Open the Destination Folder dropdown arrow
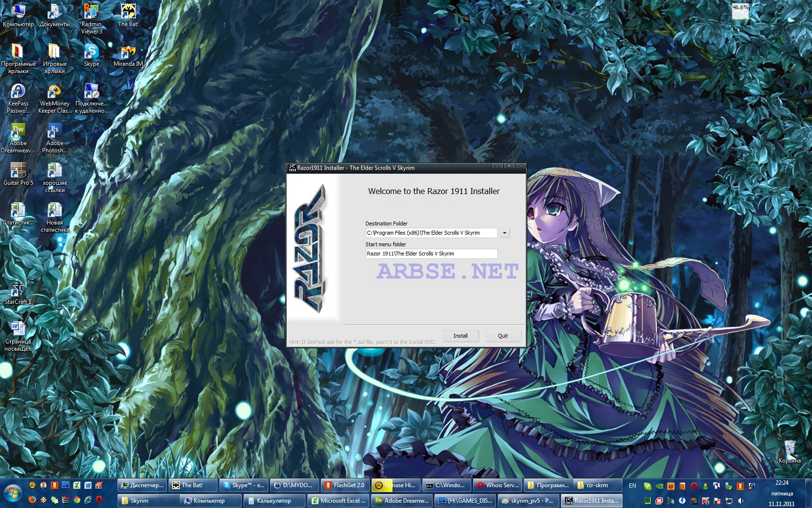Viewport: 812px width, 508px height. click(x=505, y=233)
